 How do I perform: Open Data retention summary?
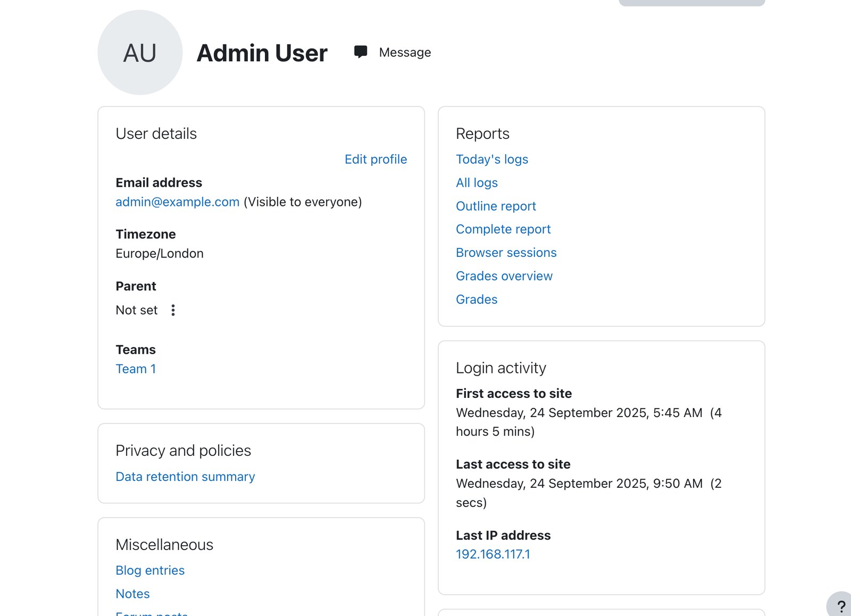[x=185, y=476]
